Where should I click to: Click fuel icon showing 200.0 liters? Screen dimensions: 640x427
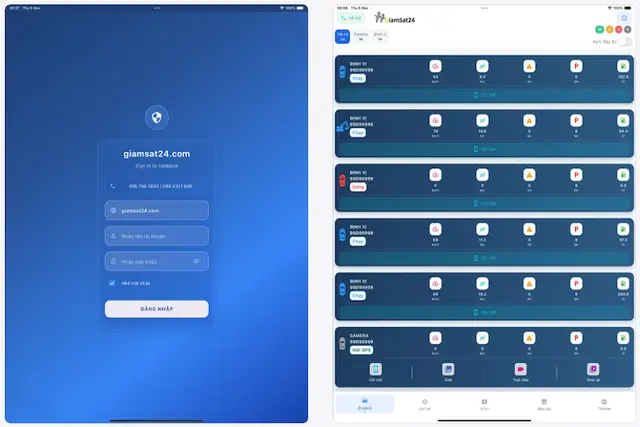623,283
